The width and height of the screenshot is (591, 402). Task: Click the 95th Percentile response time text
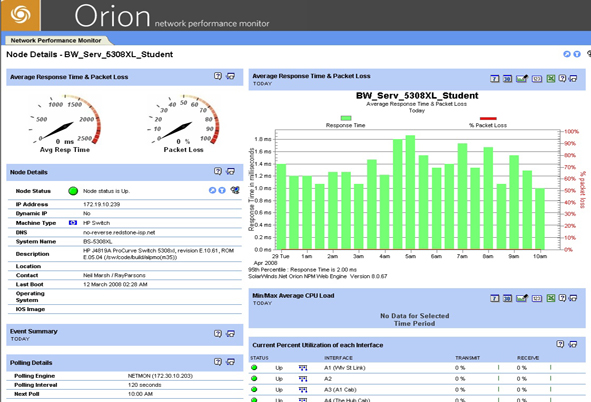point(302,269)
